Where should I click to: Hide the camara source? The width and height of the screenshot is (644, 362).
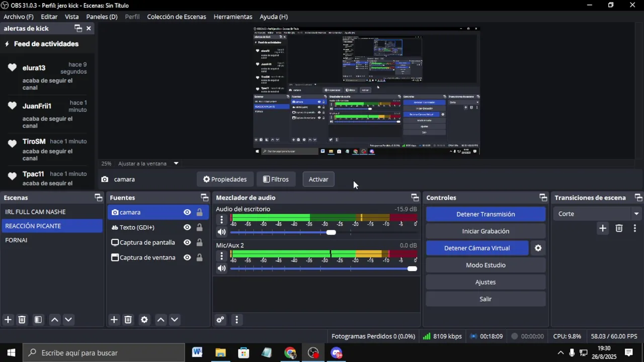pyautogui.click(x=187, y=212)
